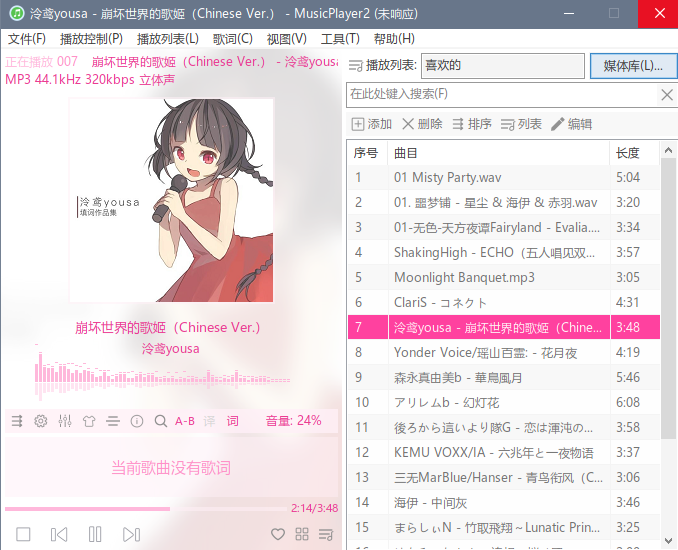Click 添加 to add tracks
This screenshot has width=678, height=550.
click(x=371, y=124)
